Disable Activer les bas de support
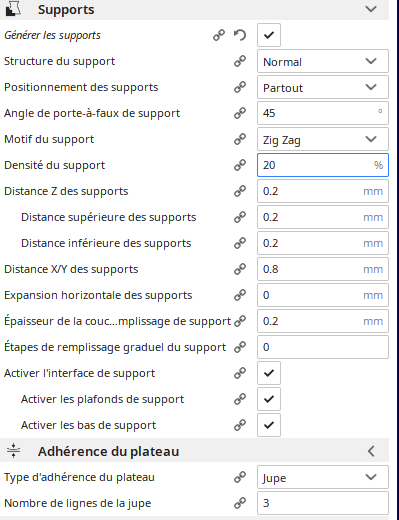Screen dimensions: 399x520 click(x=269, y=425)
